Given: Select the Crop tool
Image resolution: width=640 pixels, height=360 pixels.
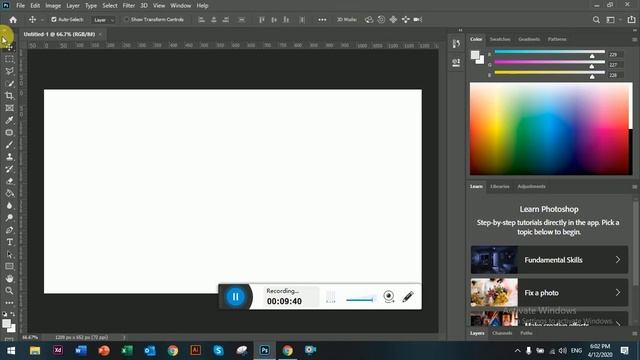Looking at the screenshot, I should click(x=9, y=96).
